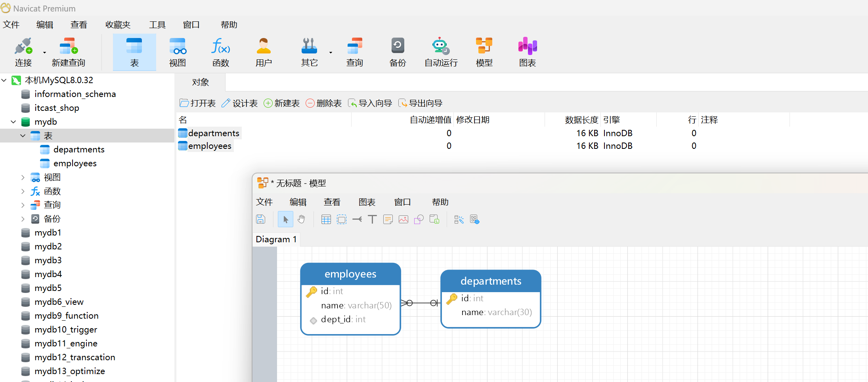Open the 自动运行 feature
This screenshot has width=868, height=382.
coord(440,51)
